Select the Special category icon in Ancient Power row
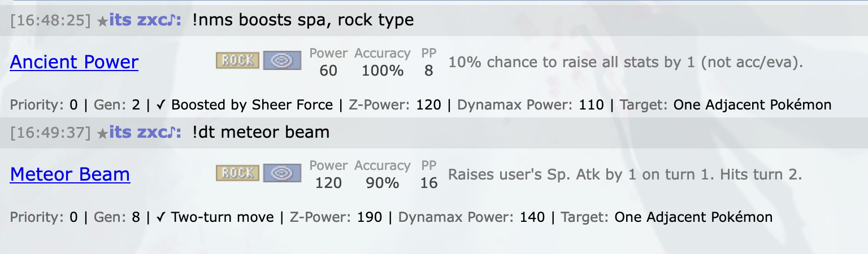 (282, 61)
